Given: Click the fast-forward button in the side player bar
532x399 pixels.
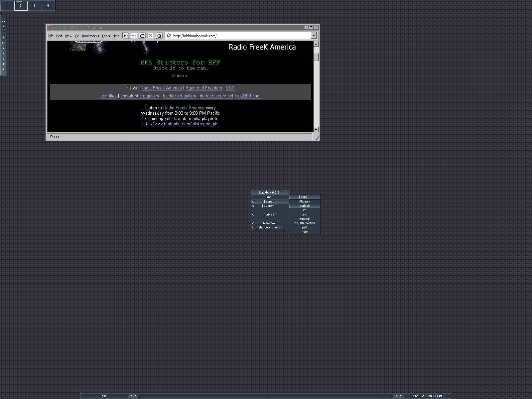Looking at the screenshot, I should click(x=4, y=43).
